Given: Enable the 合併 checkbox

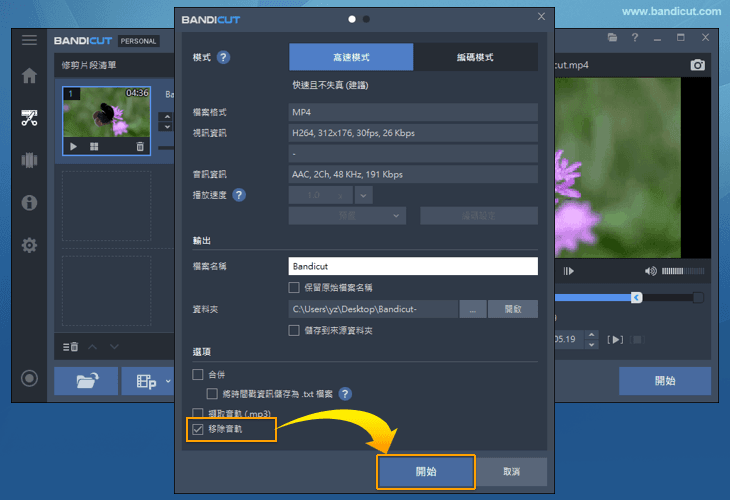Looking at the screenshot, I should (198, 375).
